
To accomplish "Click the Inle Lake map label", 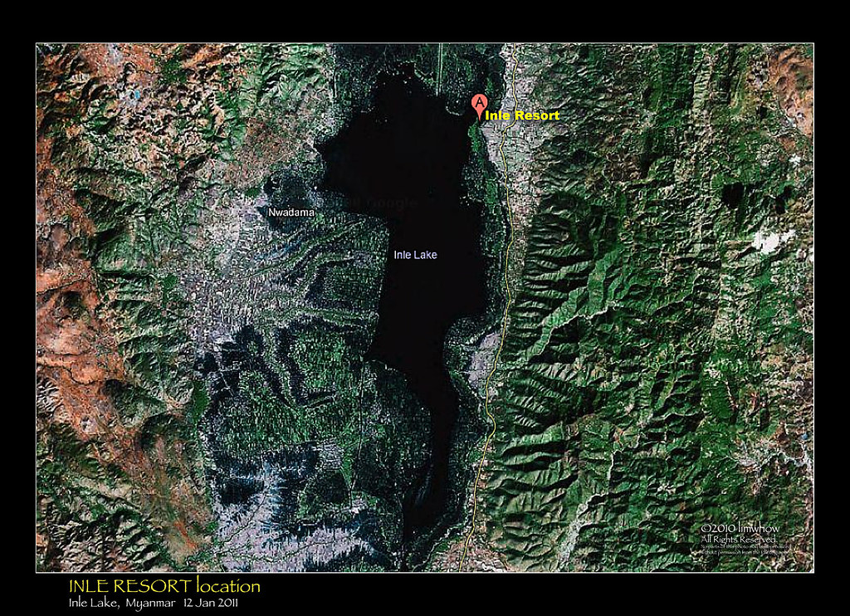I will [x=415, y=255].
